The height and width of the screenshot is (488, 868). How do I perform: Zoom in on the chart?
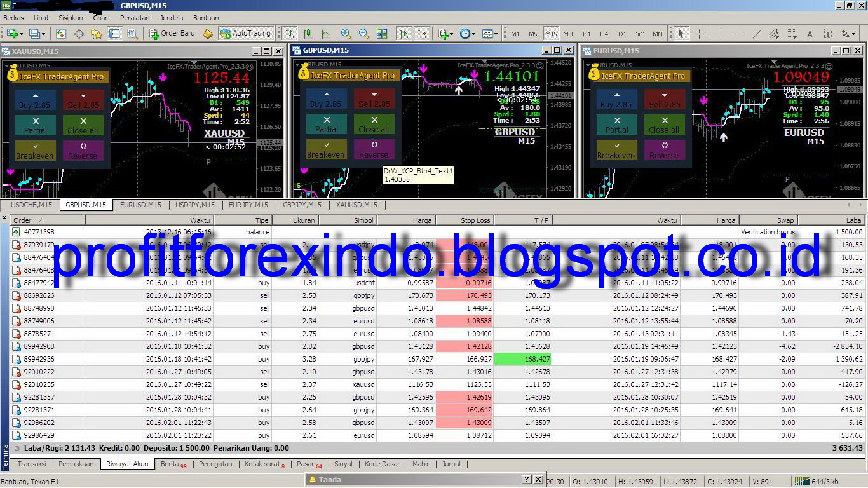coord(346,34)
